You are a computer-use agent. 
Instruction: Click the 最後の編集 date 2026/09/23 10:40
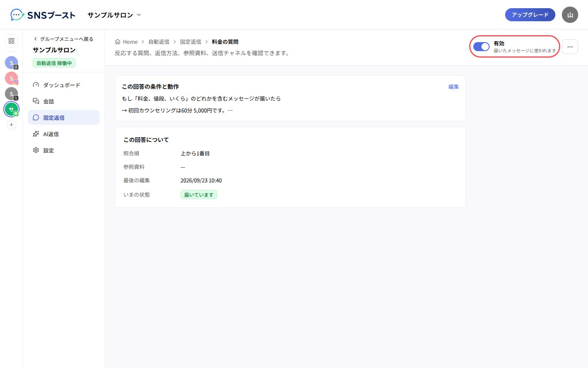pyautogui.click(x=201, y=180)
